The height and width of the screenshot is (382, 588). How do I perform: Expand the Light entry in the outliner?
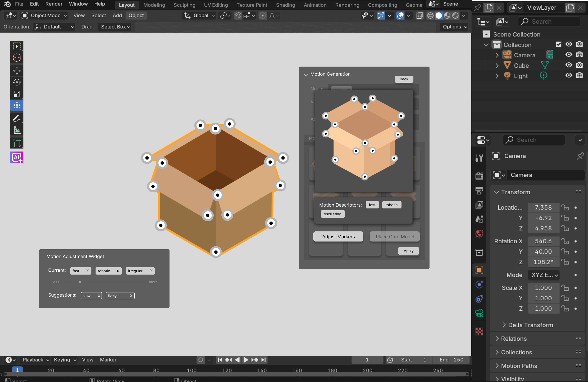coord(497,76)
